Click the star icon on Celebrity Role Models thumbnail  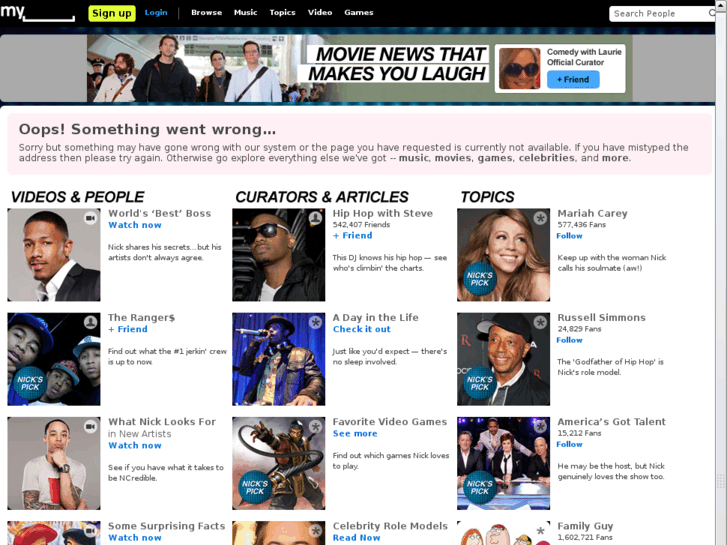click(315, 530)
